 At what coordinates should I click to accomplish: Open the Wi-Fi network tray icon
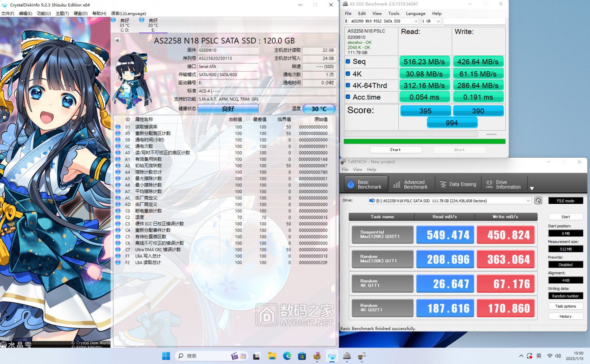[x=549, y=356]
